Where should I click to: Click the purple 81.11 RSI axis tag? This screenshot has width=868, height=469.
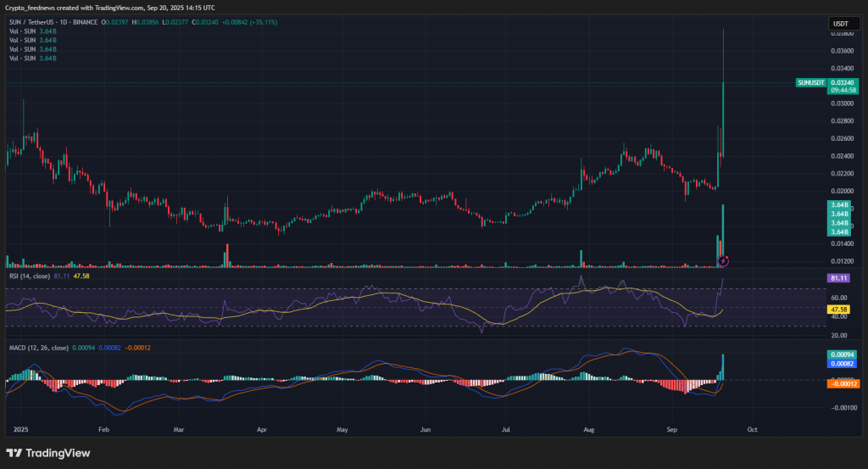tap(838, 278)
